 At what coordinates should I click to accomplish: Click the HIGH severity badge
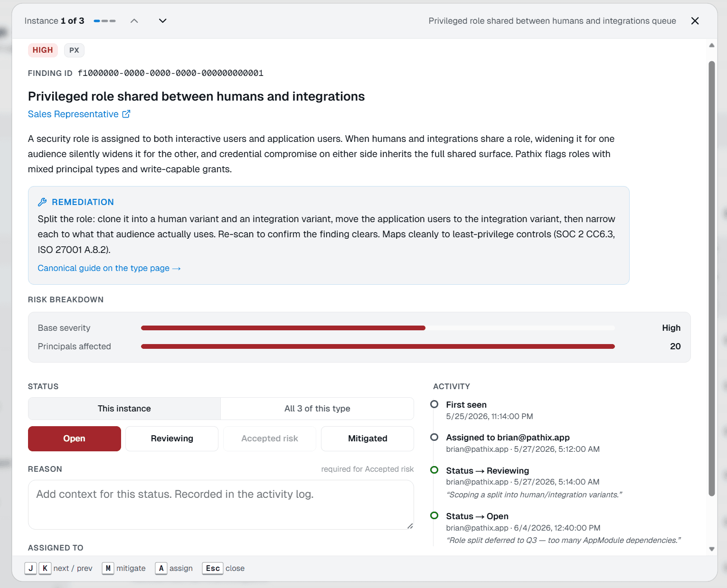point(43,50)
